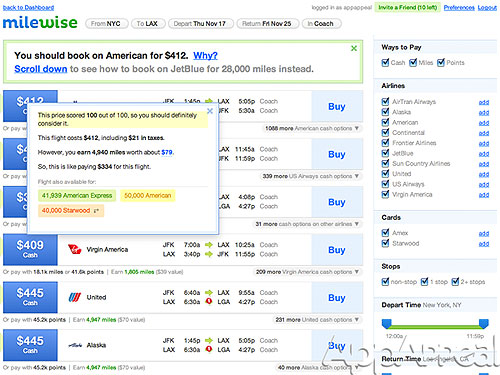Open the Return Fri Nov 25 selector
This screenshot has height=375, width=500.
tap(268, 24)
